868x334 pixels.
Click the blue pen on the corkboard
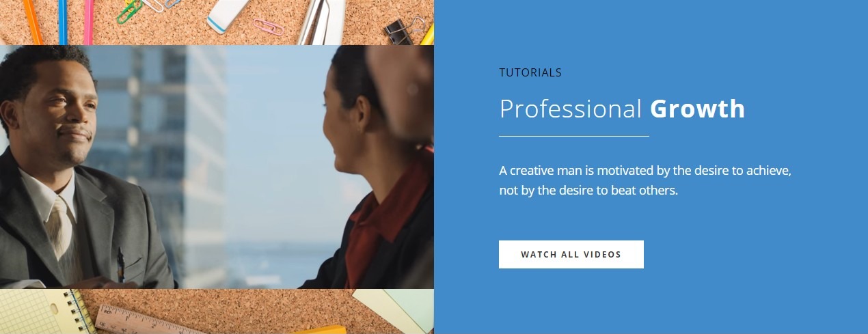pos(63,22)
